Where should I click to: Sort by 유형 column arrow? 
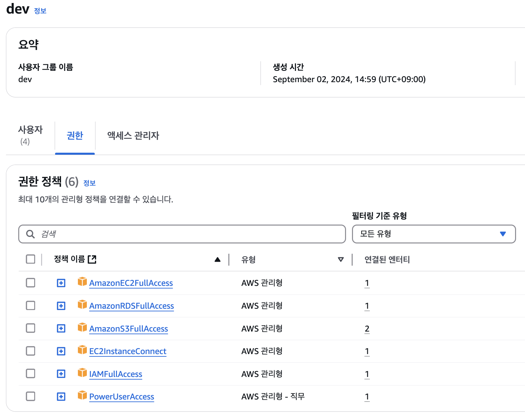click(341, 259)
